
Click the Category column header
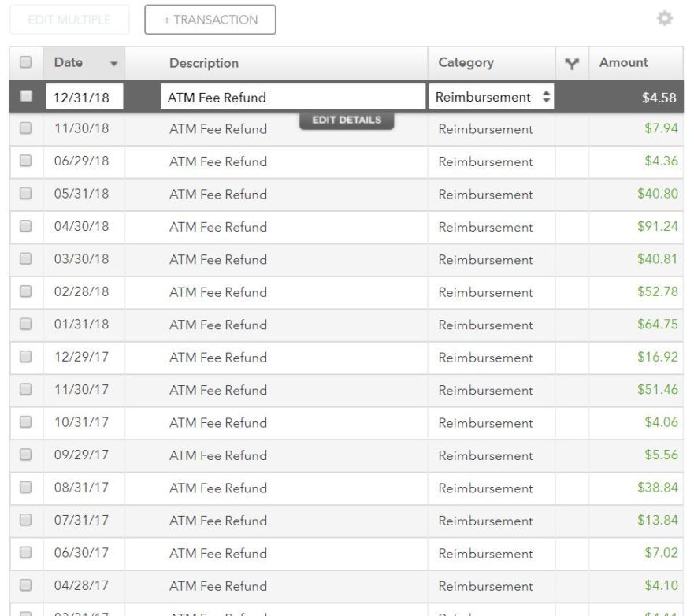coord(466,63)
